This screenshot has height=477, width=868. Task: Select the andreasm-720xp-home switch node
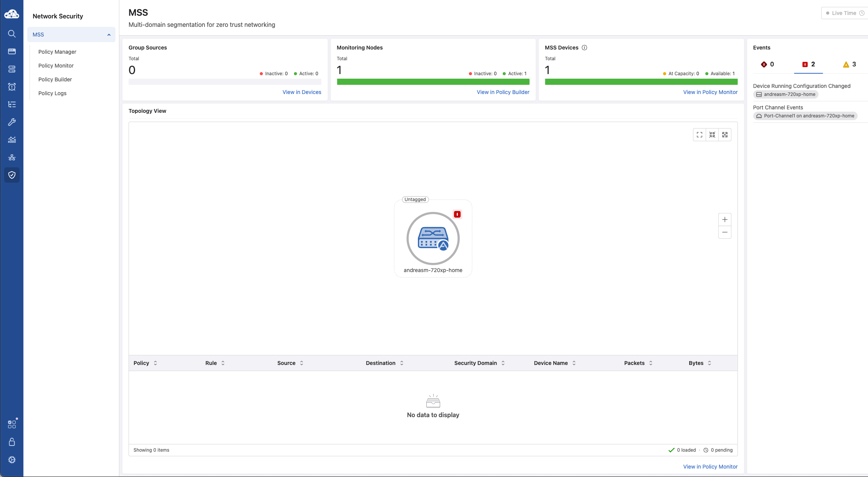coord(433,238)
